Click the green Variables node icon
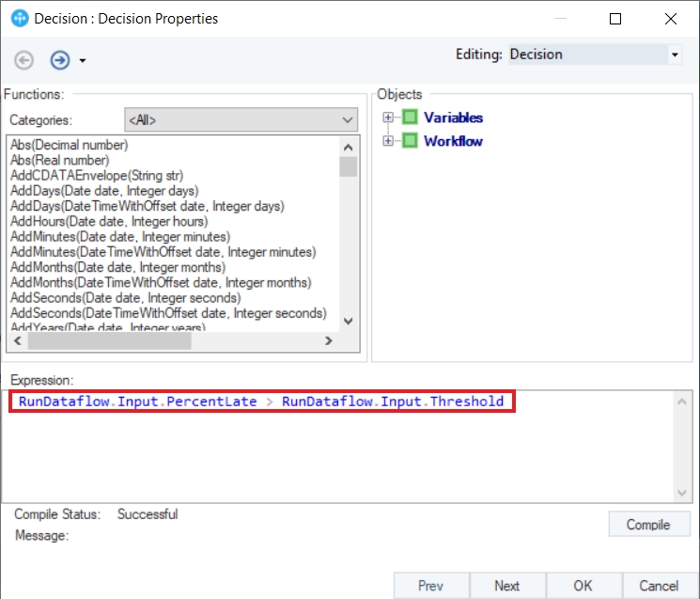This screenshot has width=700, height=599. pos(410,117)
